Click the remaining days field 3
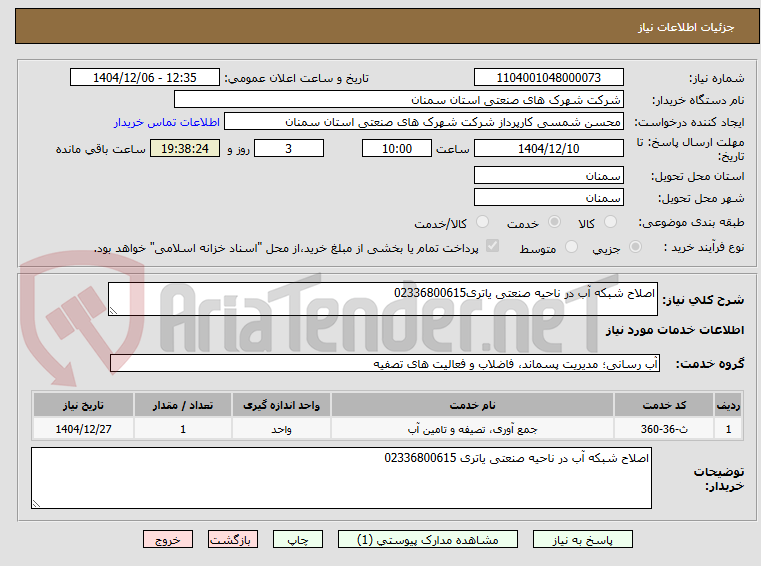Screen dimensions: 761x566 [x=289, y=149]
